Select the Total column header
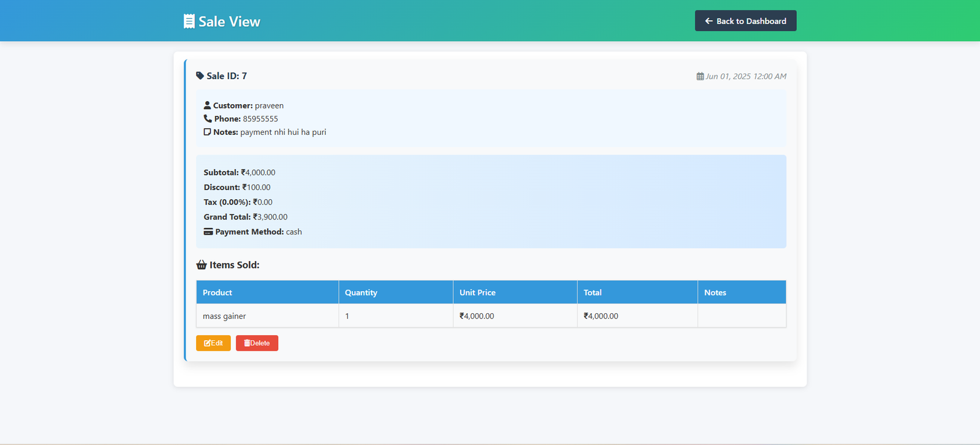Viewport: 980px width, 445px height. 592,292
